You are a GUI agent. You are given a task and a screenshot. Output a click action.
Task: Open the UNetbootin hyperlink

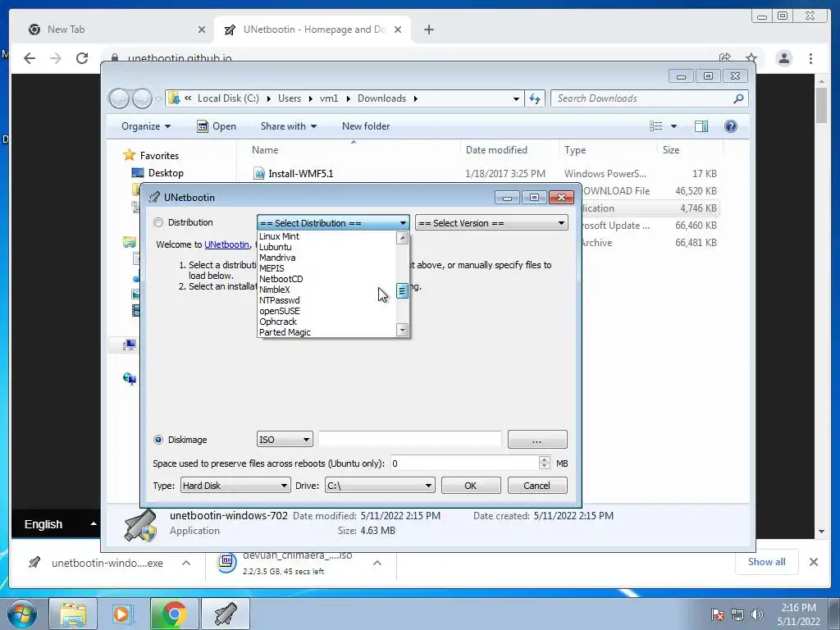coord(226,244)
